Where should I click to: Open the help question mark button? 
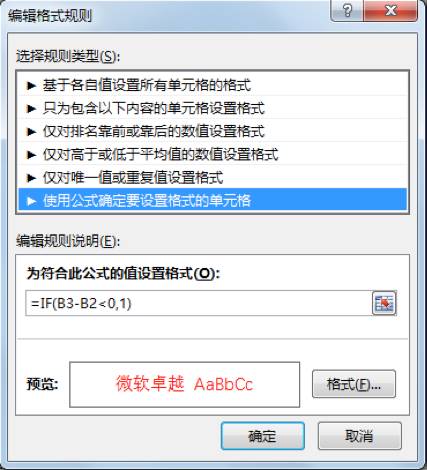(347, 11)
